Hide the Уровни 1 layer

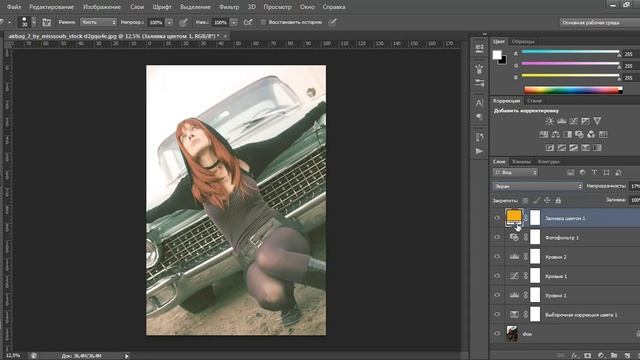click(497, 295)
